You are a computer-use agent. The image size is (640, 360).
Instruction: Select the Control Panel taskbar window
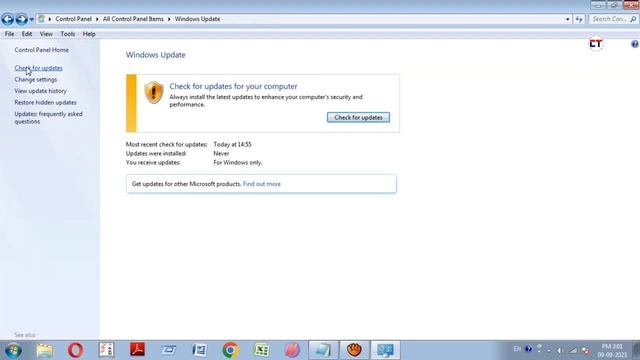point(385,350)
